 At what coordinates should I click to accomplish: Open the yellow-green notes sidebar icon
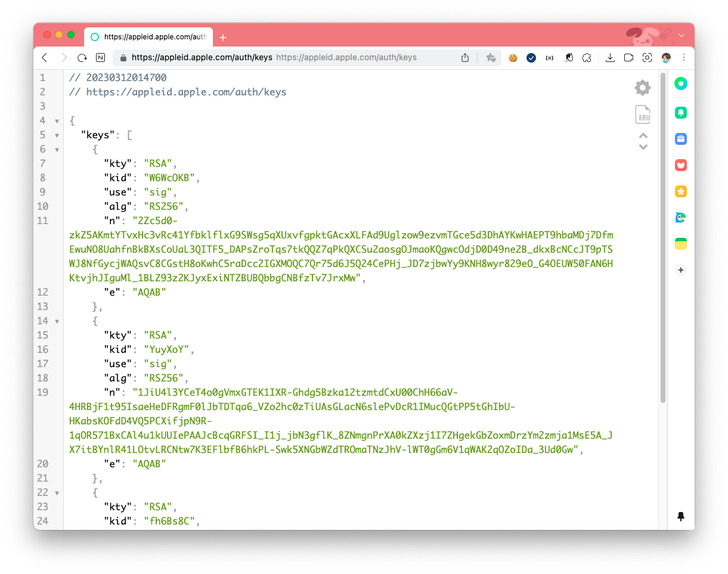pos(681,244)
